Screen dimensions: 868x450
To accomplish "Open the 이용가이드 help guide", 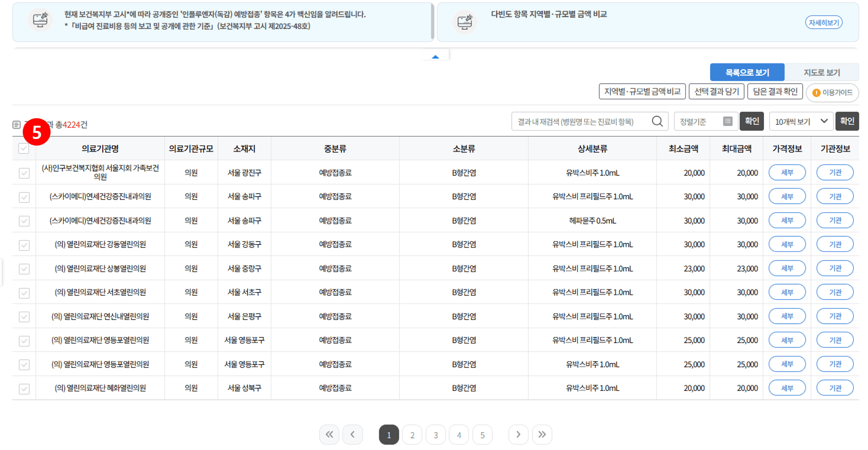I will (x=833, y=93).
